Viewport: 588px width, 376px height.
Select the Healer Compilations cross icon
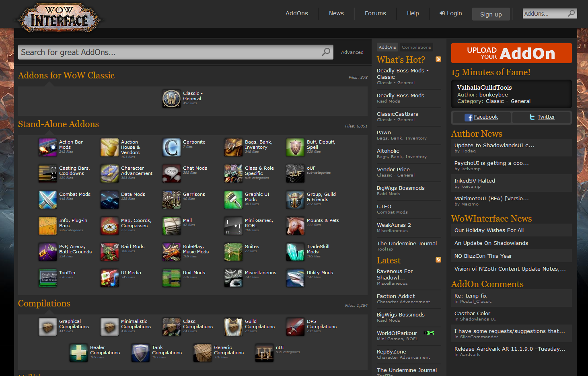pyautogui.click(x=78, y=353)
